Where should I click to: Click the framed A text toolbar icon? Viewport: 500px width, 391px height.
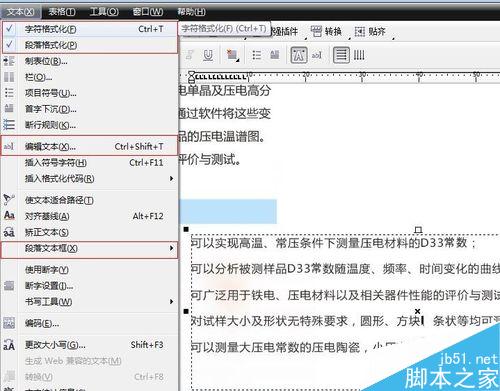coord(299,55)
